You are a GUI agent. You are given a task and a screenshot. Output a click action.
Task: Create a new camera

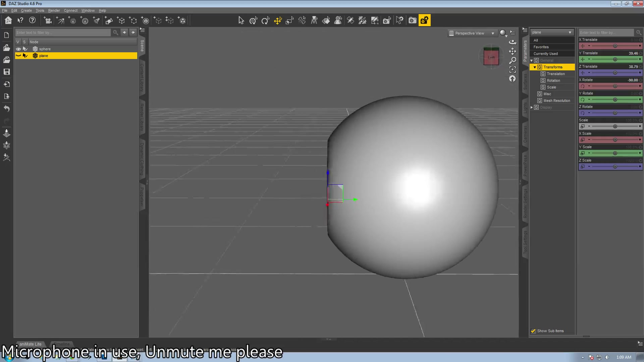click(x=48, y=21)
